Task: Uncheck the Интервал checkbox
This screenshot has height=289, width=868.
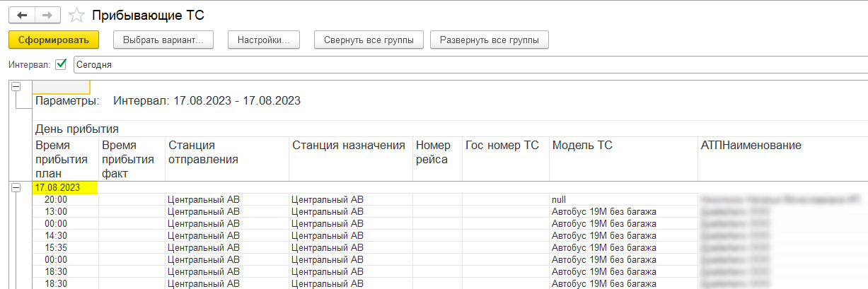Action: click(x=61, y=64)
